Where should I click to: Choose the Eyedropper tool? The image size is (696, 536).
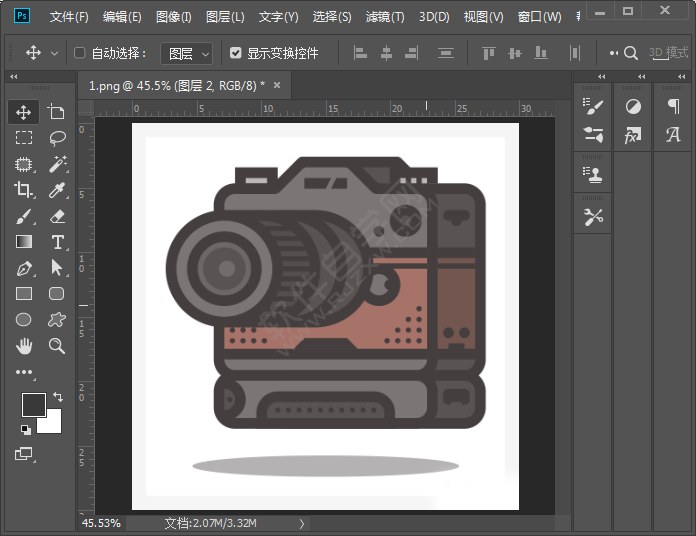point(57,190)
